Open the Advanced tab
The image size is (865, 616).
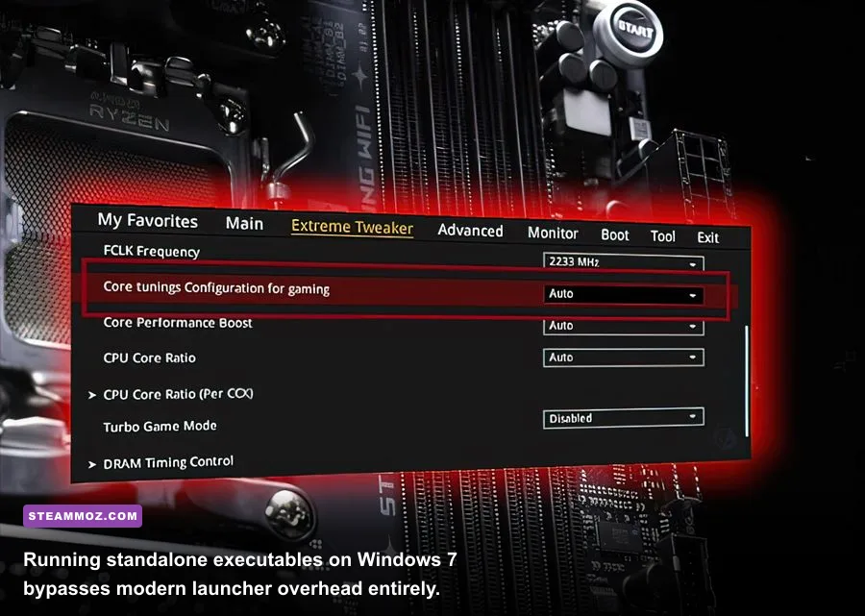[x=470, y=231]
